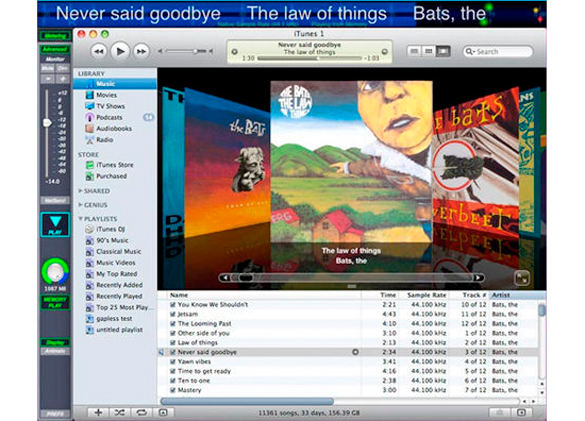Click the cyan PLAY button in side panel
585x421 pixels.
55,225
